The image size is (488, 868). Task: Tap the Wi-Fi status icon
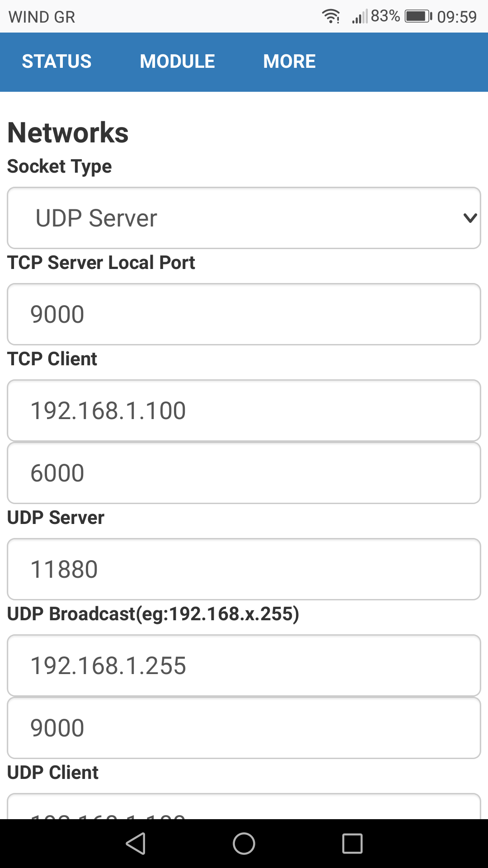pos(331,17)
